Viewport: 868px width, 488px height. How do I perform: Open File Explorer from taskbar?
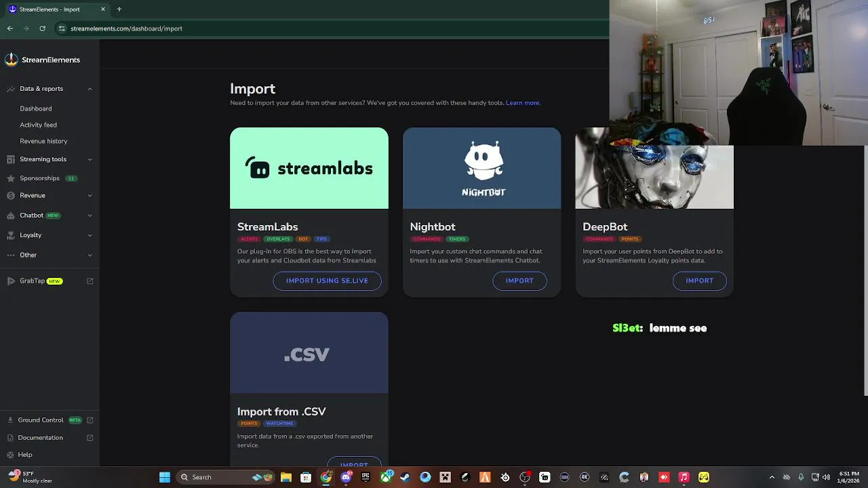click(286, 477)
